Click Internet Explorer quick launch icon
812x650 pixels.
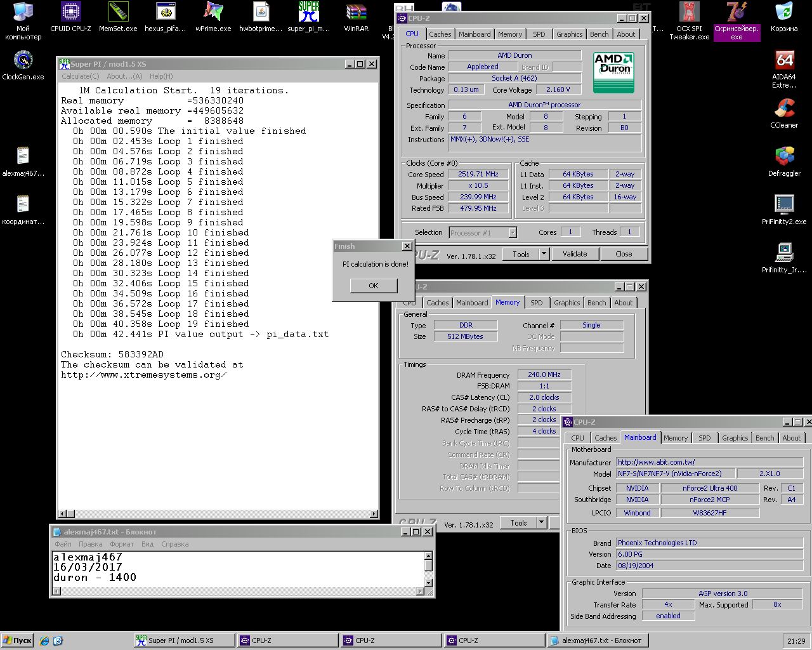[44, 640]
